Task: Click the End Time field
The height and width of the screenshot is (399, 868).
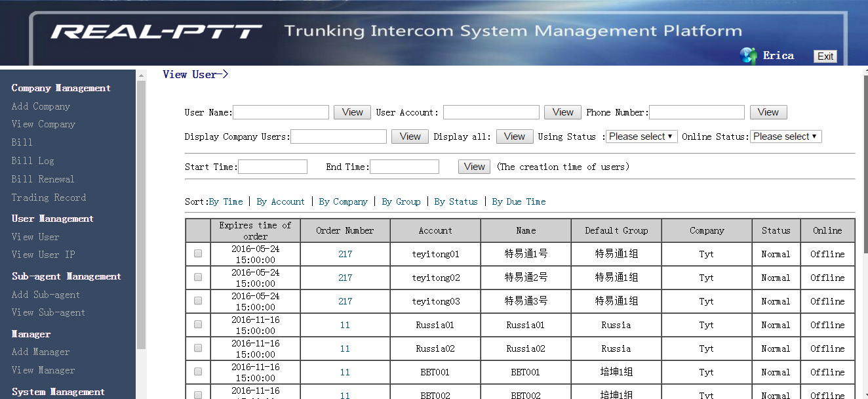Action: [x=404, y=167]
